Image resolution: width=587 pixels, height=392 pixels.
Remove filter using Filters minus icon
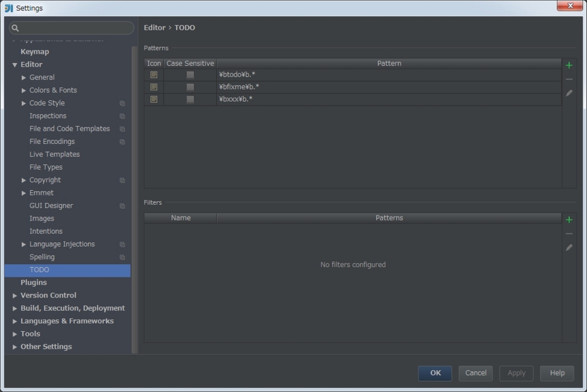point(569,234)
